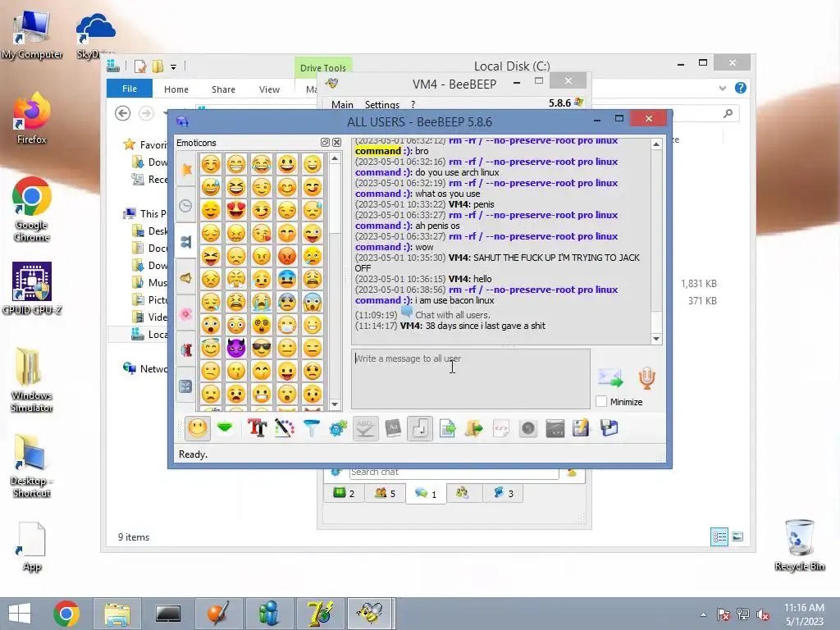The width and height of the screenshot is (840, 630).
Task: Select the groups tab in BeeBEEP
Action: (463, 493)
